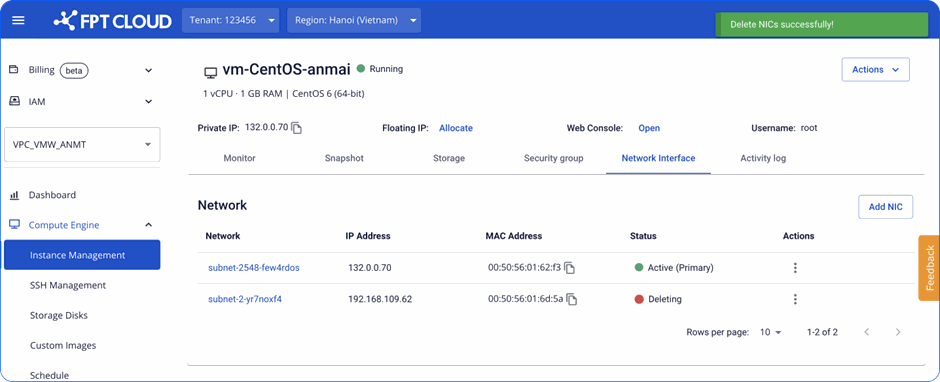The image size is (940, 382).
Task: Click IP address 192.168.109.62 cell
Action: click(380, 299)
